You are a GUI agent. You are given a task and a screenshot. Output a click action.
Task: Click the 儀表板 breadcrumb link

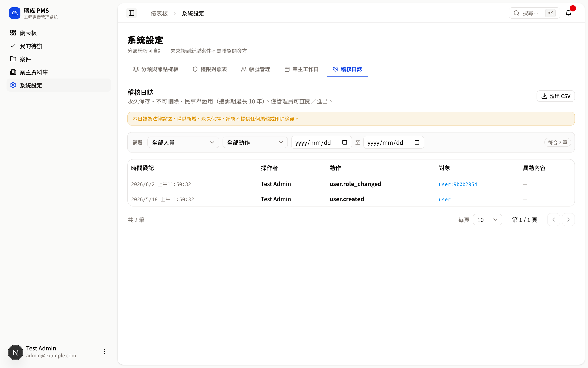(x=159, y=13)
